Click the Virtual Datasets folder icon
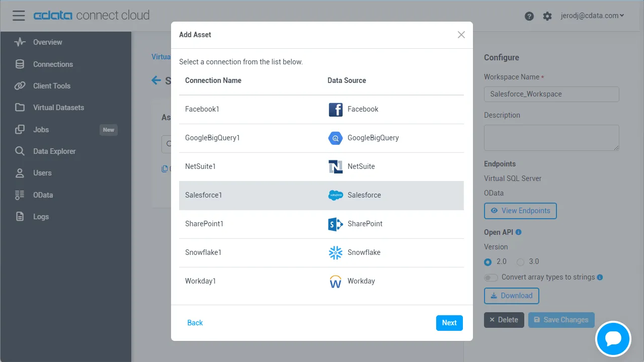644x362 pixels. (20, 108)
